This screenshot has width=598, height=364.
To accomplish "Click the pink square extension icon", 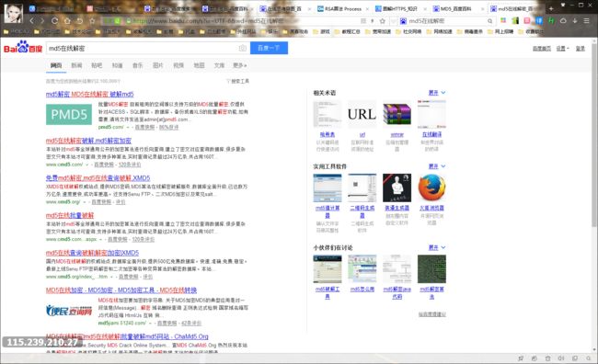I will [527, 21].
